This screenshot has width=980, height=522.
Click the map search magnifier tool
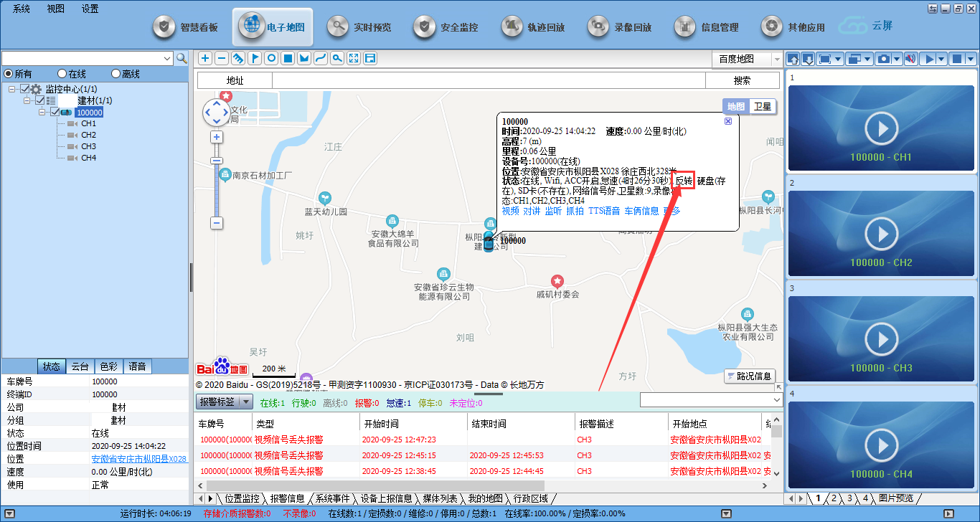[337, 58]
